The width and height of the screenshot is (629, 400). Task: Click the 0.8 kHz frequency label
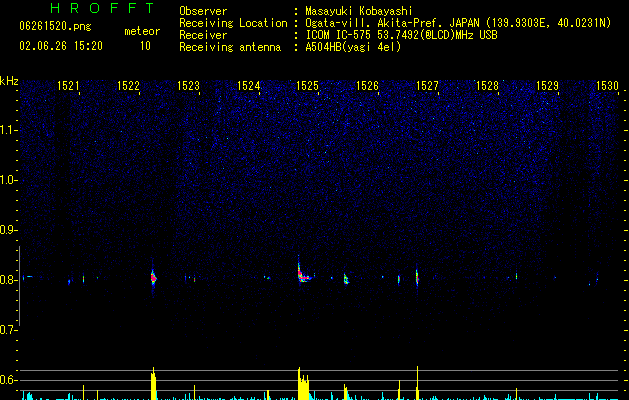coord(8,280)
